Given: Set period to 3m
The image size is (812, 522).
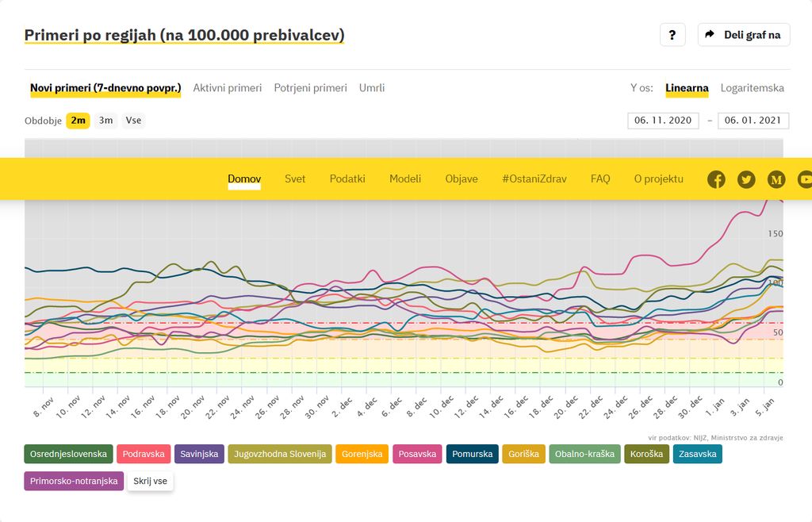Looking at the screenshot, I should coord(105,121).
